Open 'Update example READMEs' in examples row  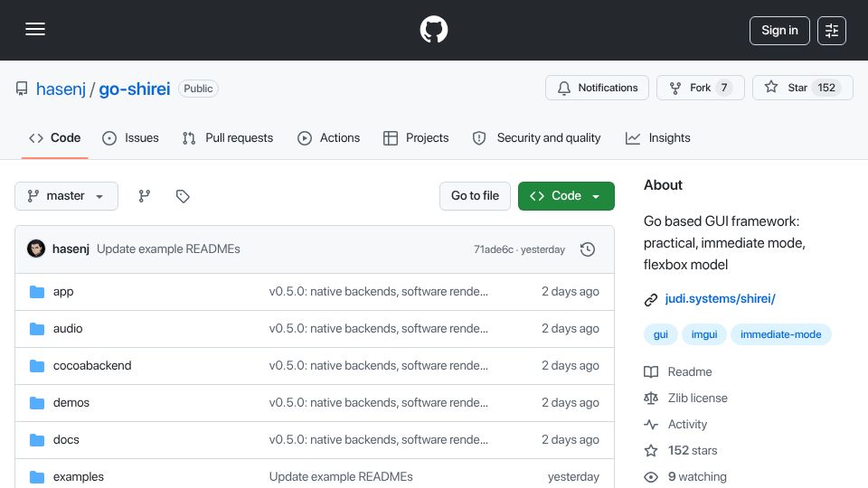tap(341, 477)
